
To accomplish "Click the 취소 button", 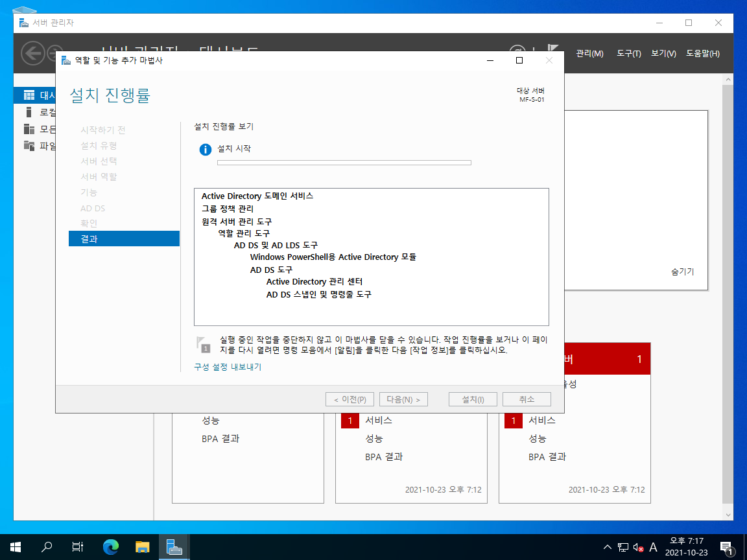I will click(527, 399).
